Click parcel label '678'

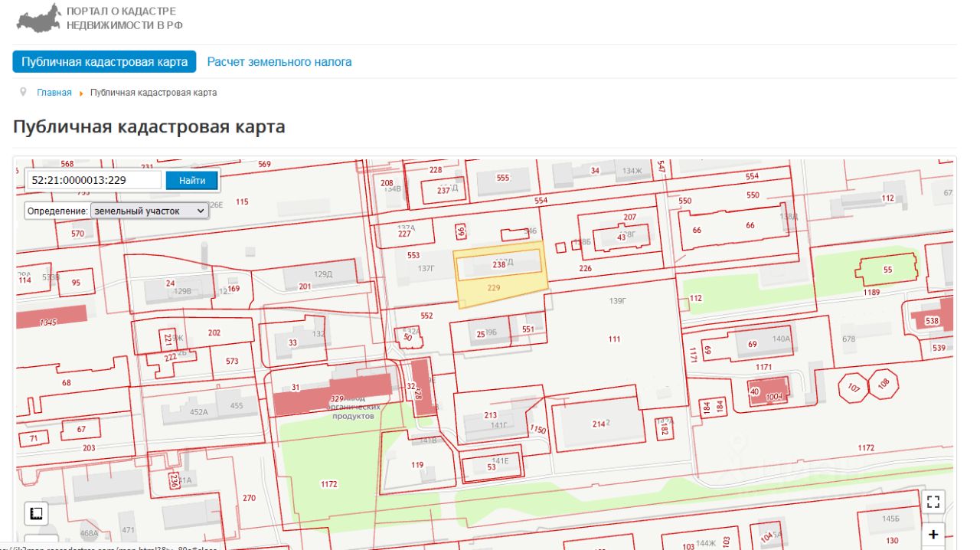[848, 339]
